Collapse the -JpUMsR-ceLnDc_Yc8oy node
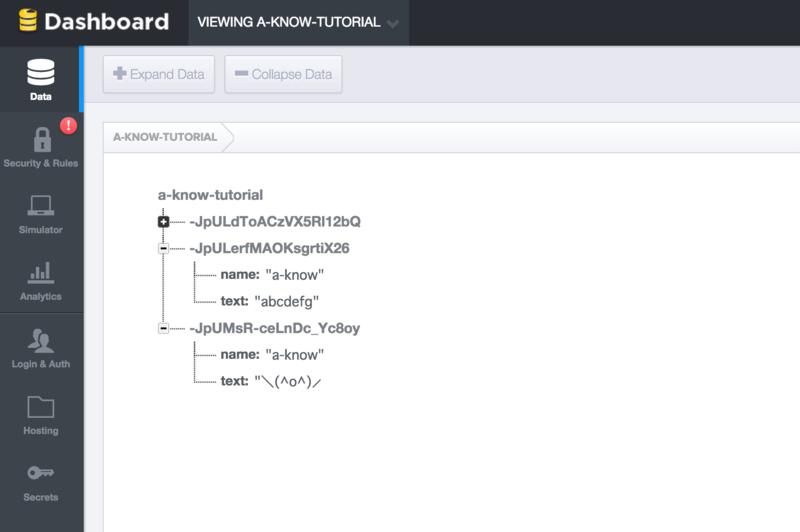This screenshot has height=532, width=800. point(163,328)
